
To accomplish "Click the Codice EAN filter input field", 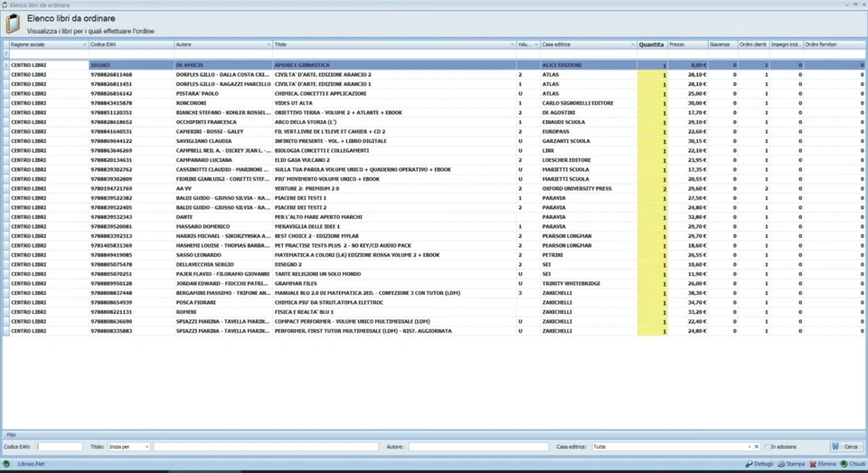I will point(60,447).
